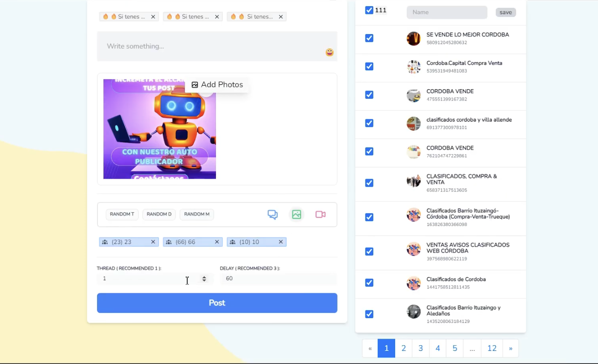
Task: Click the SE VENDE LO MEJOR CORDOBA avatar
Action: click(414, 38)
